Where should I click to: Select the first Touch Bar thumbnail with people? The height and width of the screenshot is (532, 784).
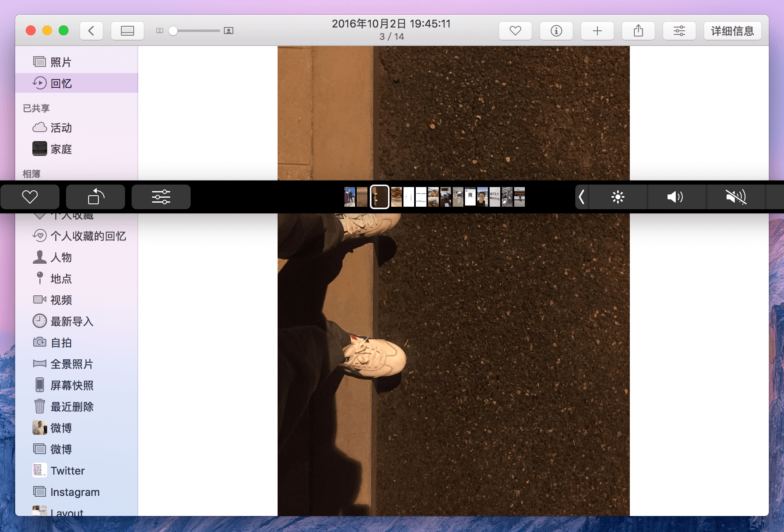(350, 197)
